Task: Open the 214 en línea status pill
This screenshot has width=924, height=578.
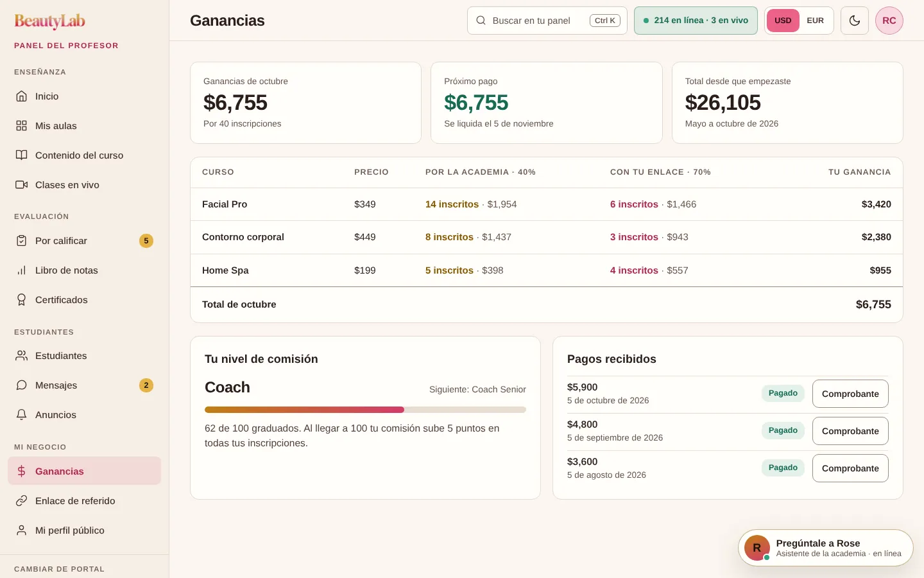Action: point(696,21)
